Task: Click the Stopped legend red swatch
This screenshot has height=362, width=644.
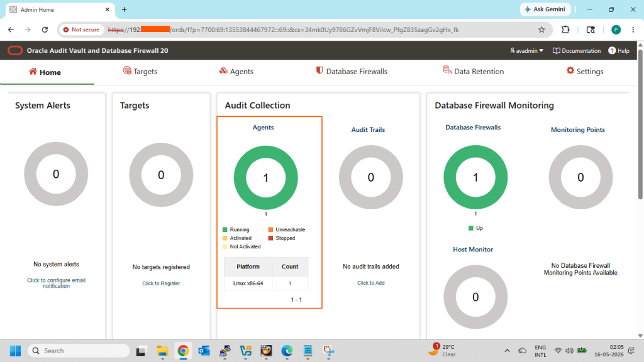Action: (270, 238)
